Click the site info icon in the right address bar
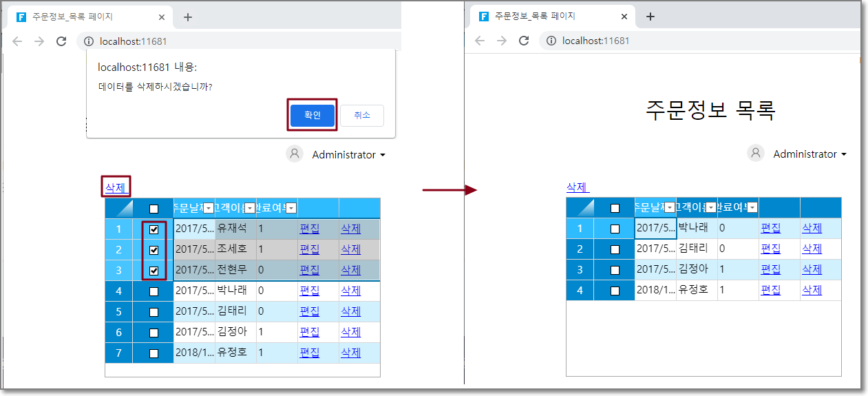 click(551, 41)
